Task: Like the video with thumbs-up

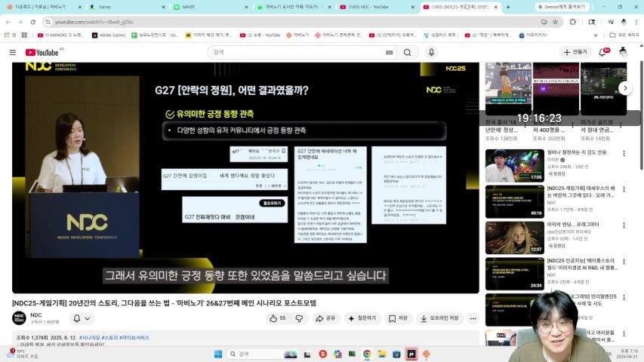Action: tap(278, 318)
